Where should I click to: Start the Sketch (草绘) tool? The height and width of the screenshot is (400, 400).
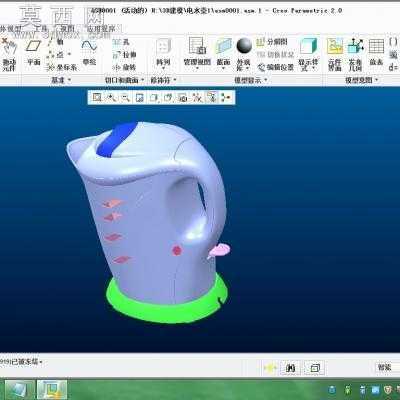[x=89, y=52]
